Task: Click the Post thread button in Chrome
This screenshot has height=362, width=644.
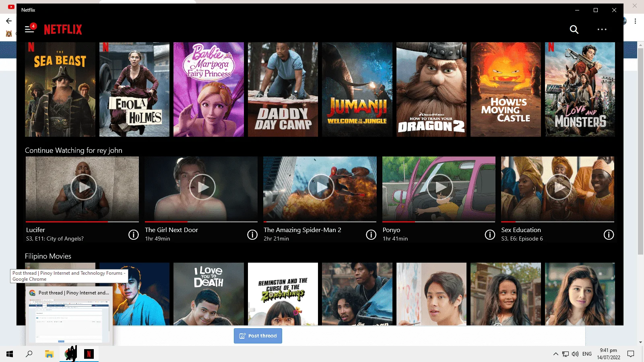Action: pyautogui.click(x=258, y=336)
